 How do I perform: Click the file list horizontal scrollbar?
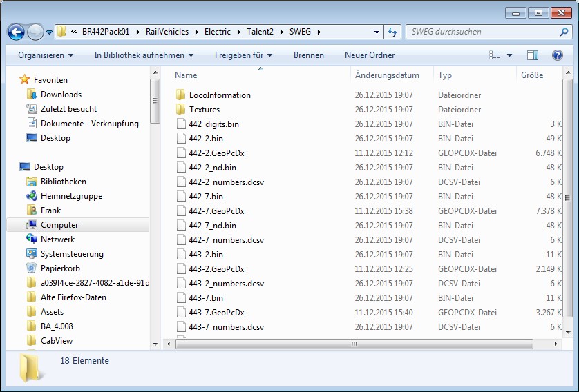pyautogui.click(x=354, y=344)
